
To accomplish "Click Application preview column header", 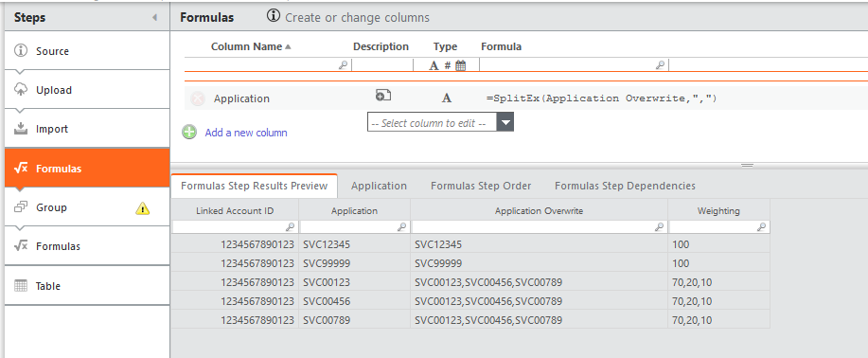I will click(x=354, y=210).
